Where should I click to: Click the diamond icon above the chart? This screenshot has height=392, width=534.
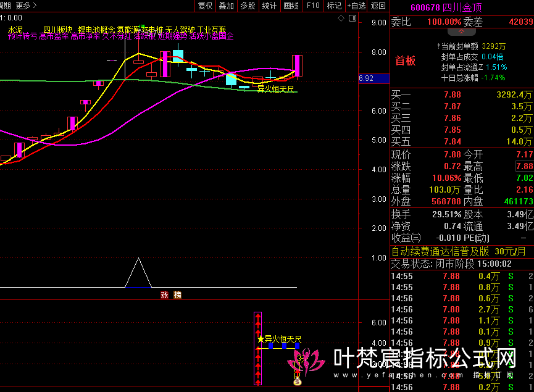pos(341,19)
